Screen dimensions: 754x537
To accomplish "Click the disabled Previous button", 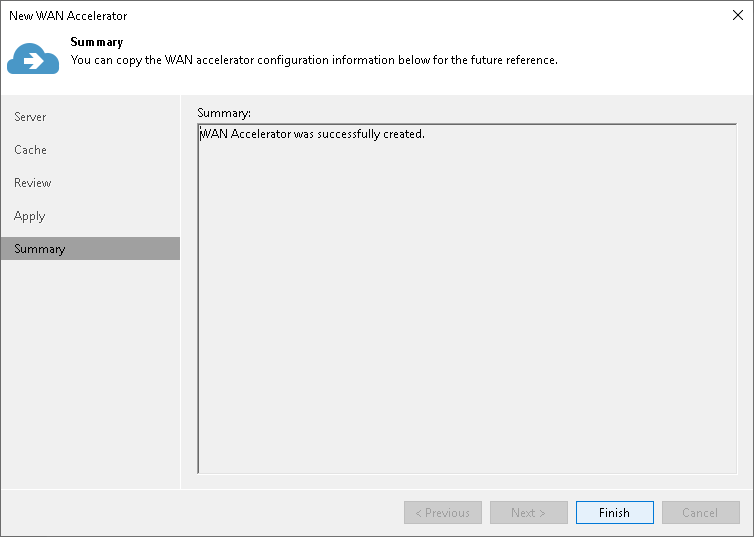I will pos(443,512).
